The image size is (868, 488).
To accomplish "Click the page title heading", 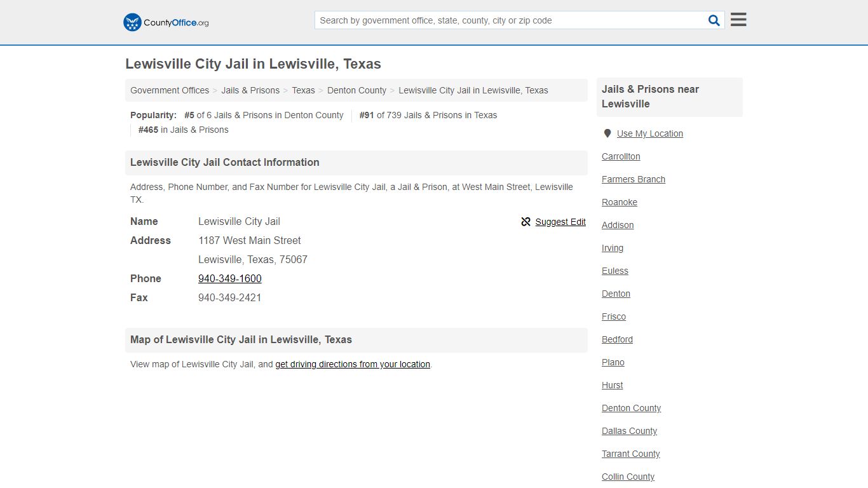I will pyautogui.click(x=253, y=64).
